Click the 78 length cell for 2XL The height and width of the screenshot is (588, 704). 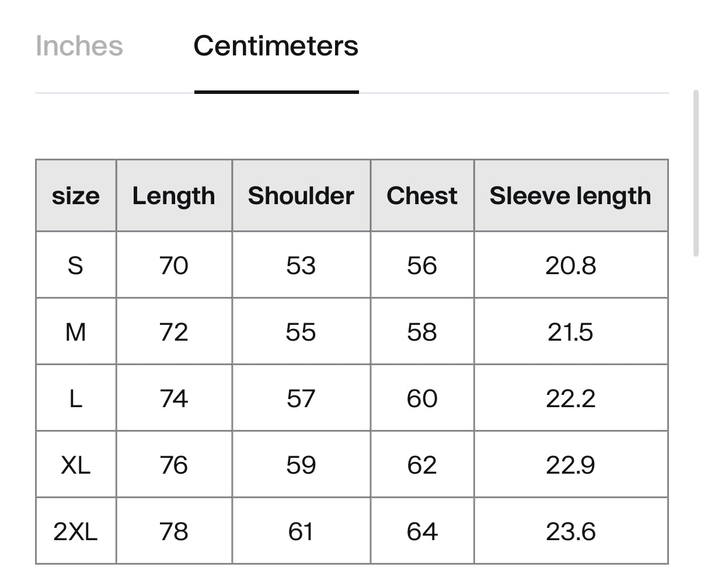coord(174,531)
